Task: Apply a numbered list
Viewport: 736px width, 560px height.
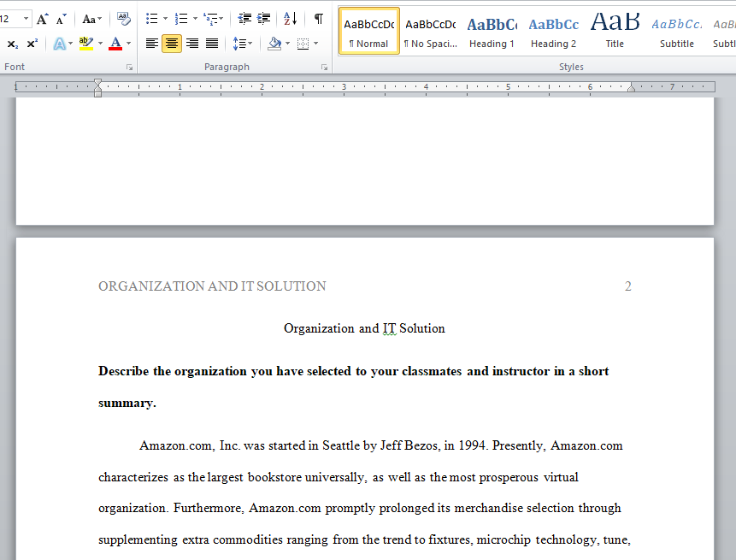Action: pos(180,19)
